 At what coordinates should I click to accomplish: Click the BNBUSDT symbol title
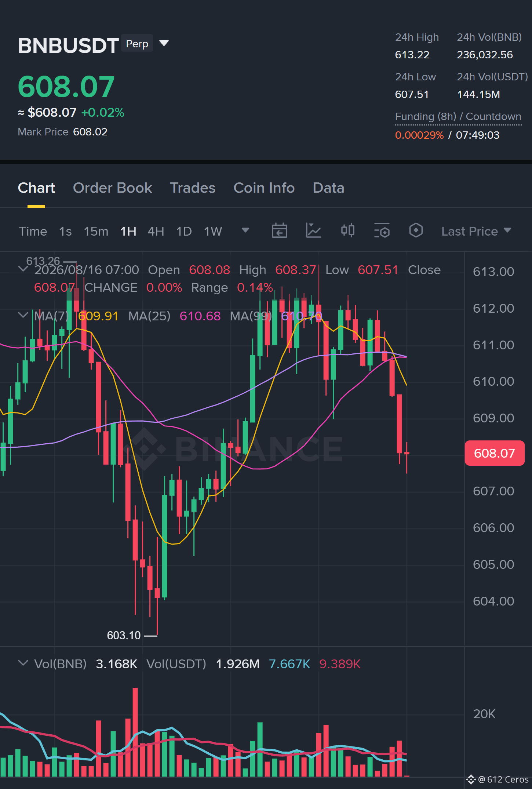(x=68, y=46)
